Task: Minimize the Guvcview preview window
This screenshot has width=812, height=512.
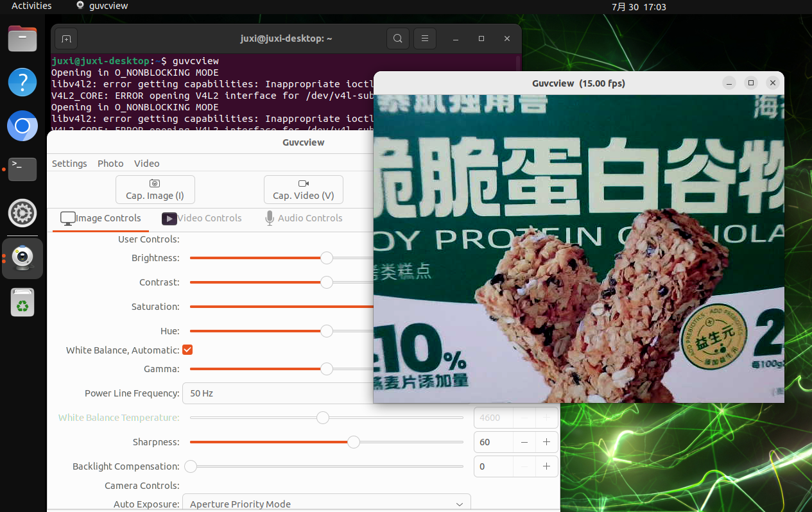Action: coord(729,83)
